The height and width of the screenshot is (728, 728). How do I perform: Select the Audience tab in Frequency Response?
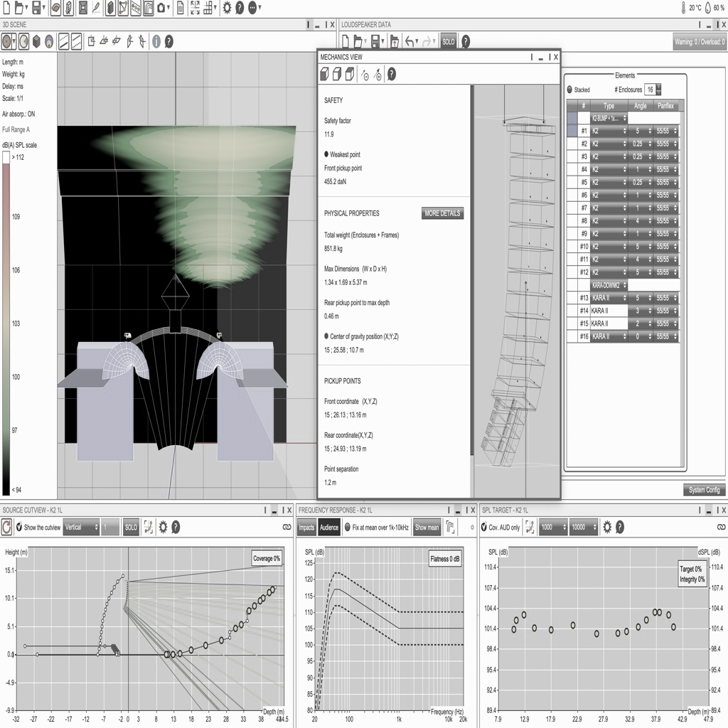click(x=328, y=527)
